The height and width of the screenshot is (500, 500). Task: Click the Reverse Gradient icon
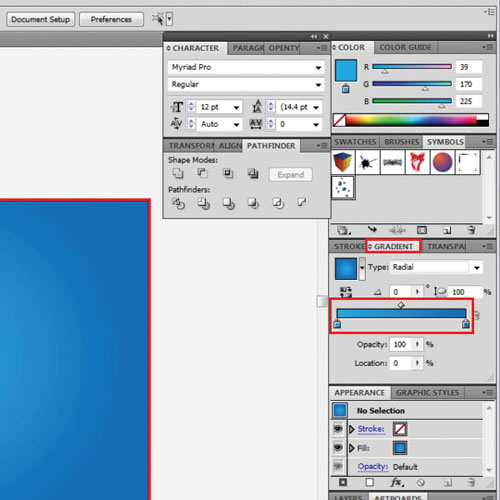345,291
